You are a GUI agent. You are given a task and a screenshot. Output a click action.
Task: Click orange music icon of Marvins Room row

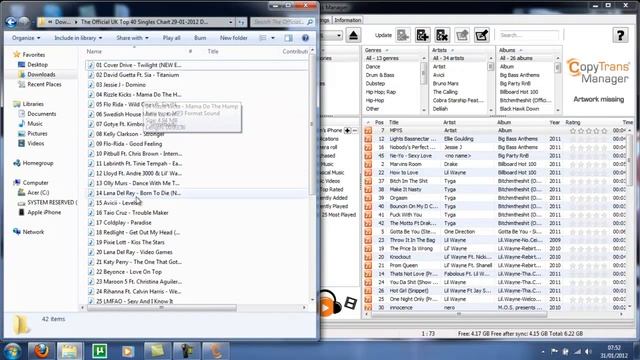click(368, 164)
